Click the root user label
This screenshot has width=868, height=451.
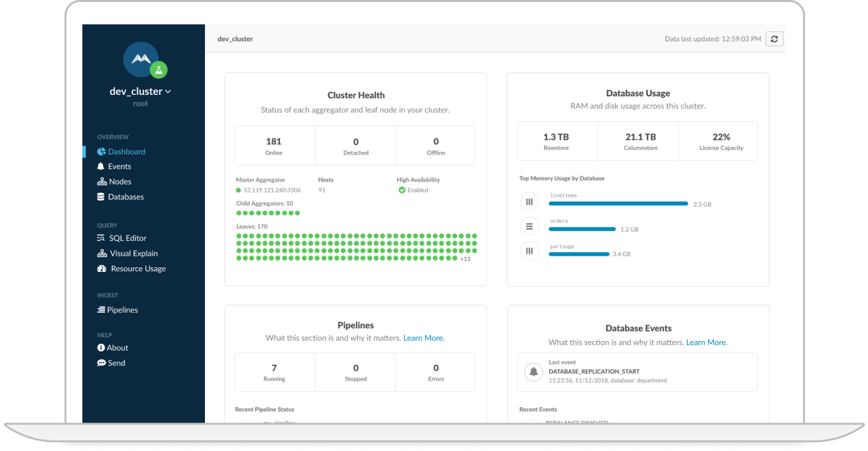pyautogui.click(x=140, y=104)
